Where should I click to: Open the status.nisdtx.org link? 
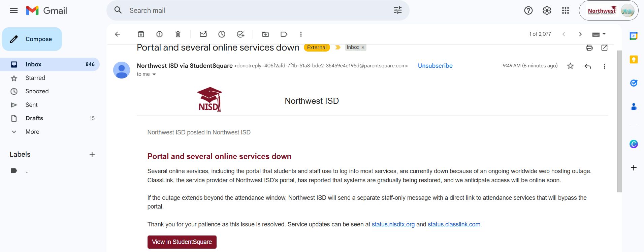pos(393,224)
